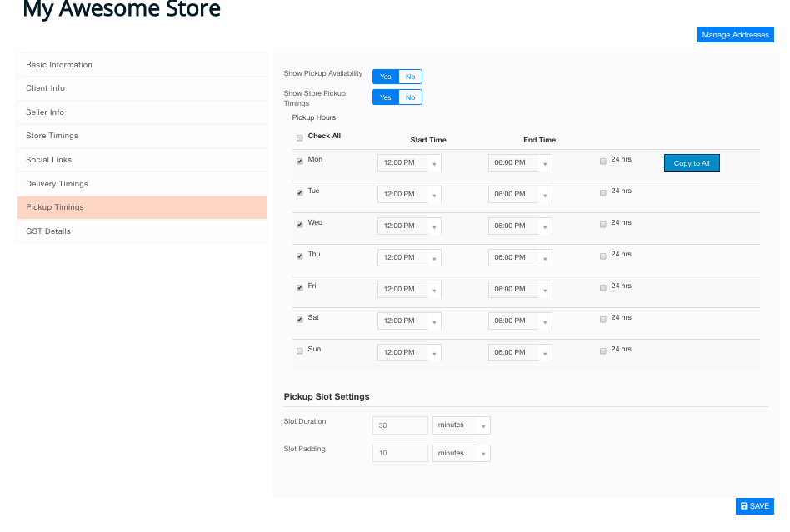Image resolution: width=790 pixels, height=532 pixels.
Task: Open the Mon Start Time dropdown
Action: pyautogui.click(x=409, y=162)
